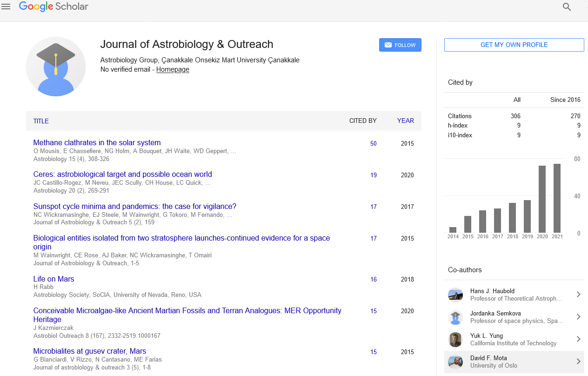Screen dimensions: 588x376
Task: Expand Yuk L. Yung's co-author details
Action: click(x=578, y=339)
